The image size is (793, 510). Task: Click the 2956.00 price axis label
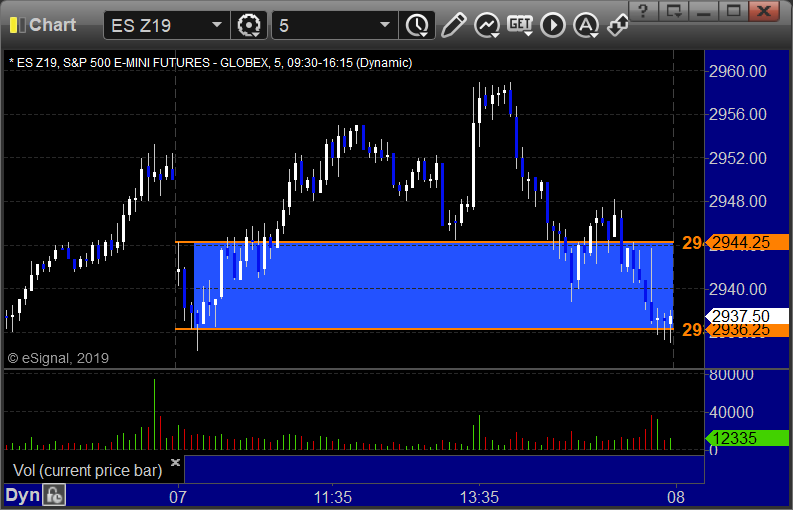(738, 114)
